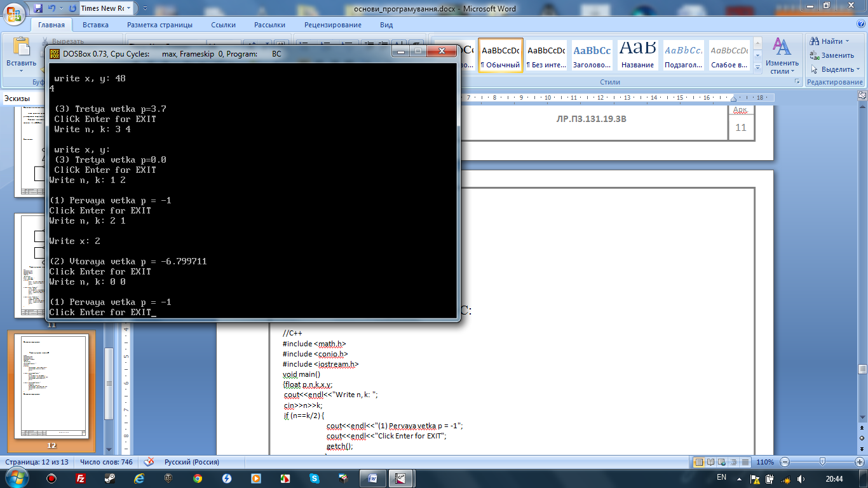Open the undo history dropdown arrow
The height and width of the screenshot is (488, 868).
(61, 9)
